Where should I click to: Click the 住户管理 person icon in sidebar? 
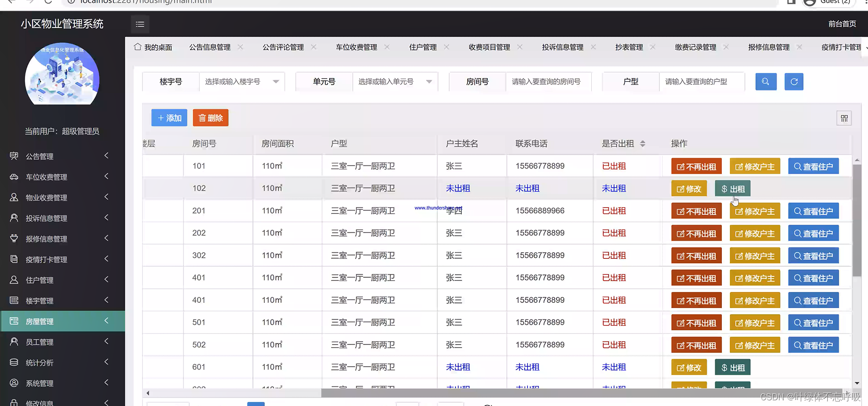point(14,280)
